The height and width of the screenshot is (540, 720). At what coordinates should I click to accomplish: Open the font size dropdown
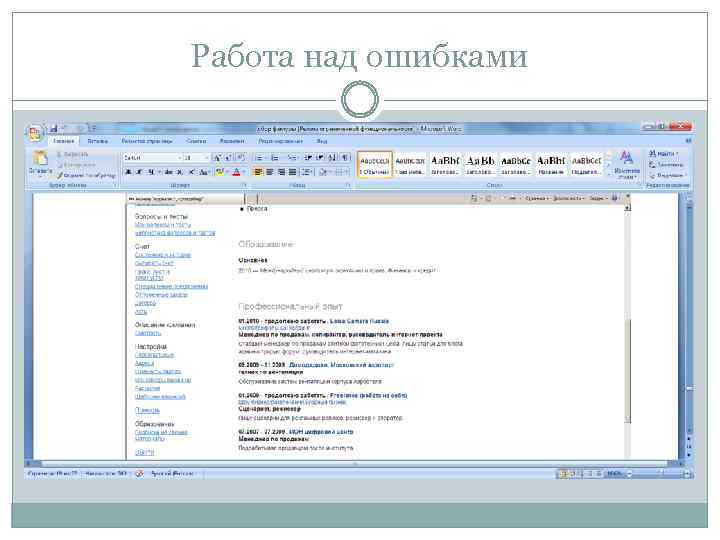point(206,158)
